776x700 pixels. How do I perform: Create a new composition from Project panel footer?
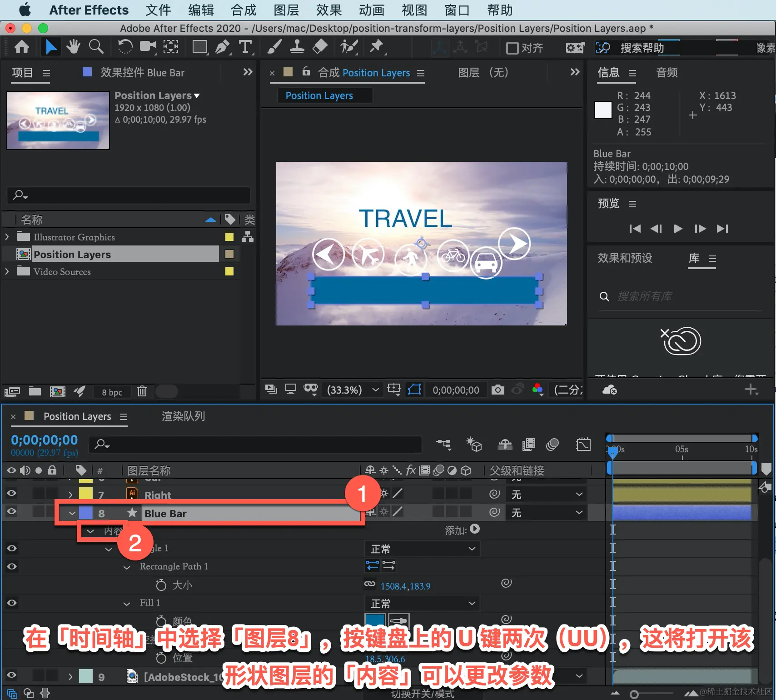pyautogui.click(x=57, y=391)
